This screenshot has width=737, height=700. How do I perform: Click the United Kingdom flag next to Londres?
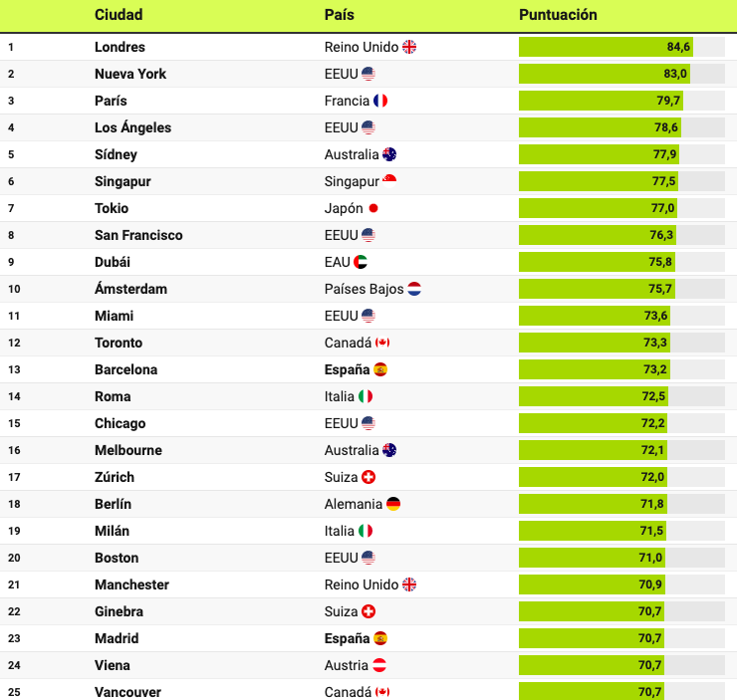tap(409, 47)
